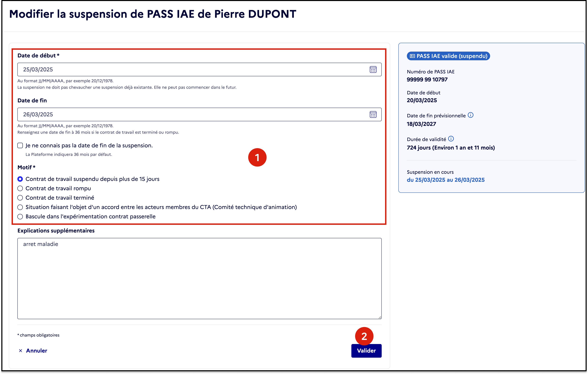Image resolution: width=588 pixels, height=374 pixels.
Task: Click the X icon beside Annuler
Action: click(x=20, y=350)
